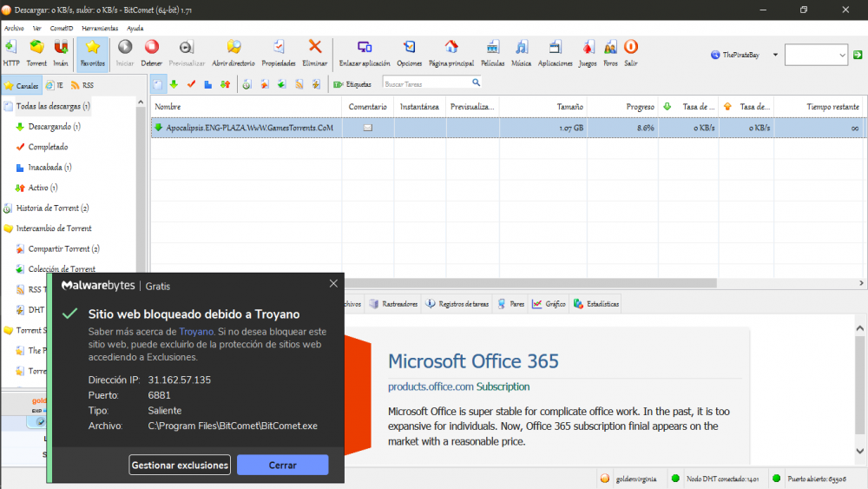Select the Completado category
868x489 pixels.
pos(48,147)
